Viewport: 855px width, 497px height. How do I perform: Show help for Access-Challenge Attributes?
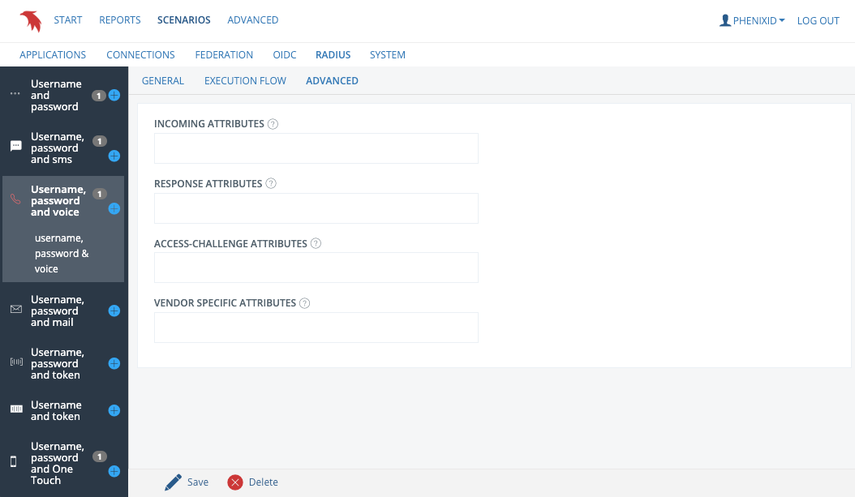click(316, 243)
